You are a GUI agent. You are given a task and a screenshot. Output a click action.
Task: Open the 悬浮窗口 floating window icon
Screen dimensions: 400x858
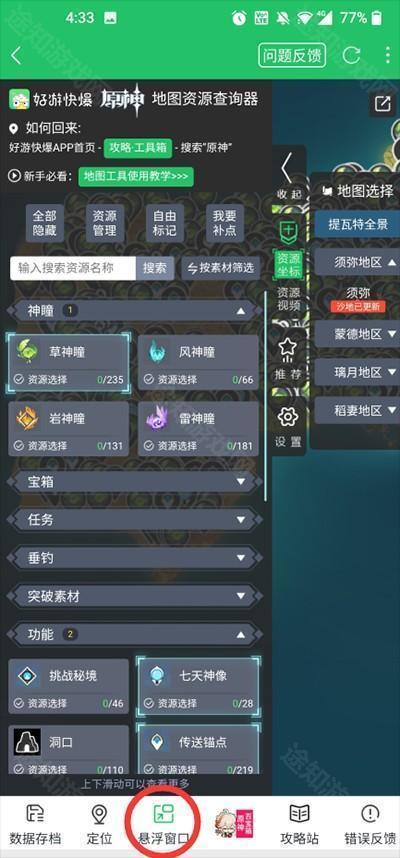164,813
